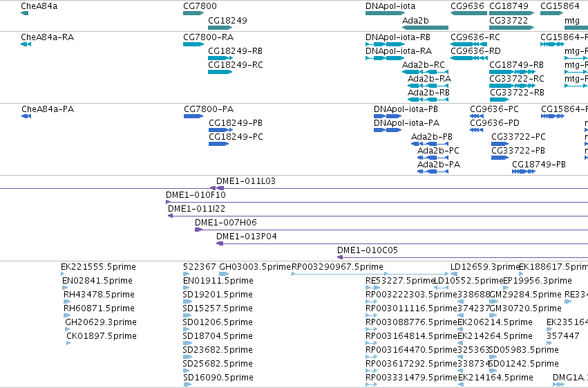This screenshot has height=388, width=588.
Task: Click the CG7800-PA protein label
Action: [x=209, y=109]
